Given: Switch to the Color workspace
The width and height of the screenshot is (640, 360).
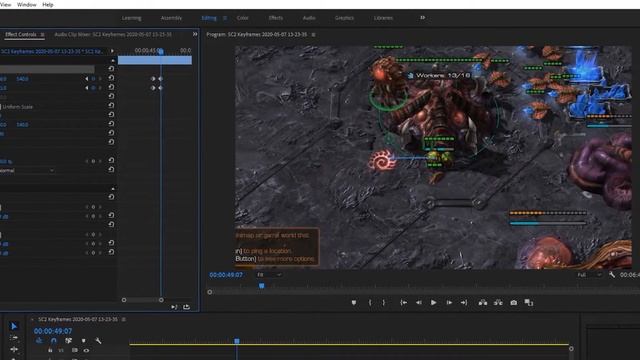Looking at the screenshot, I should click(242, 18).
